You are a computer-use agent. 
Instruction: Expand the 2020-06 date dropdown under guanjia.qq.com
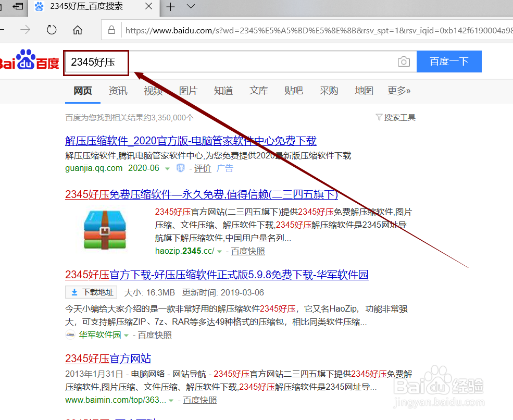coord(167,168)
